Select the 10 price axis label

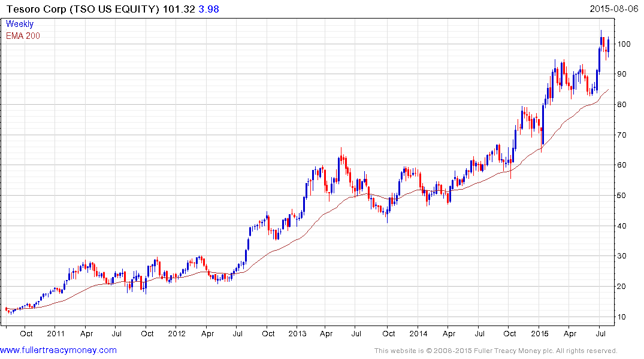pyautogui.click(x=622, y=317)
